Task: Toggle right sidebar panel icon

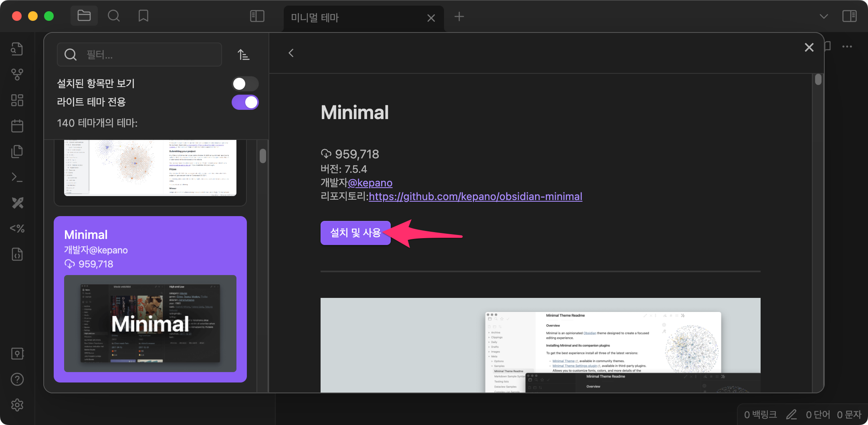Action: tap(850, 16)
